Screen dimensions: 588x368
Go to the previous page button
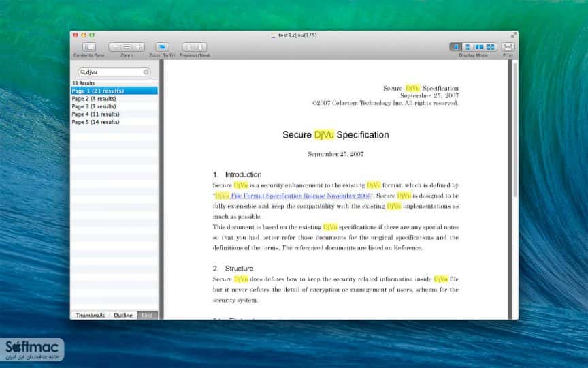(189, 47)
